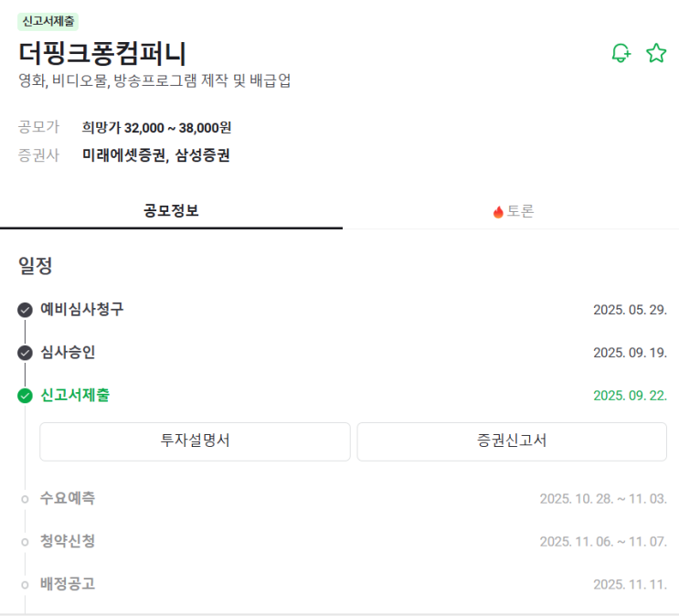Click the 수요예측 schedule step label
Image resolution: width=679 pixels, height=616 pixels.
[68, 498]
